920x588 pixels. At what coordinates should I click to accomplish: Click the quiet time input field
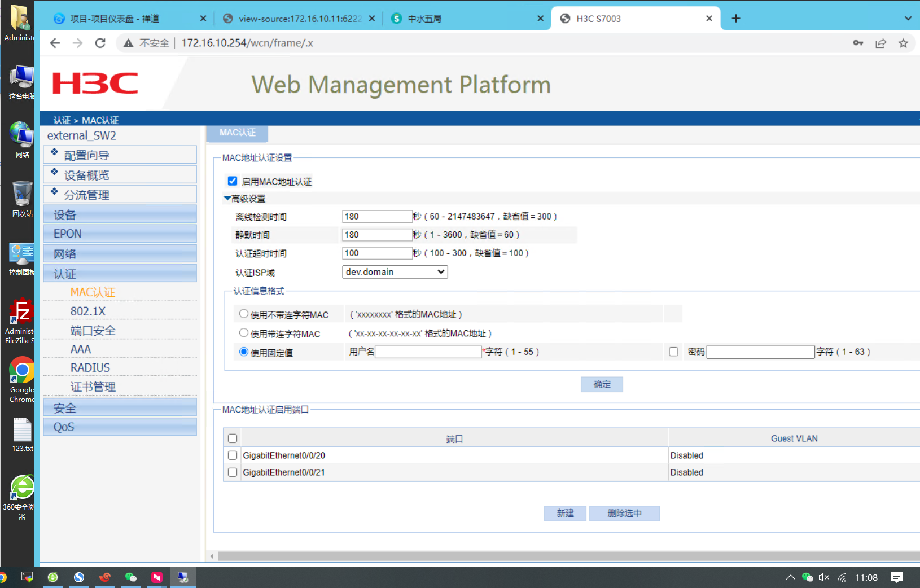click(x=377, y=235)
